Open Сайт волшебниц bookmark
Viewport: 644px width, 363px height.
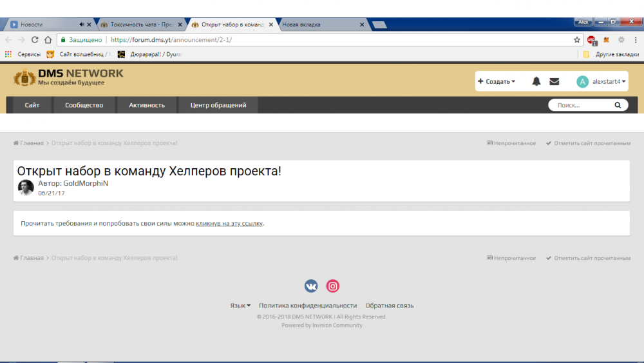[79, 54]
